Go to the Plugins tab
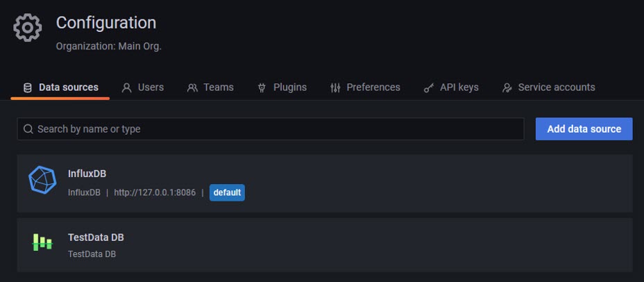This screenshot has height=282, width=644. pyautogui.click(x=282, y=88)
